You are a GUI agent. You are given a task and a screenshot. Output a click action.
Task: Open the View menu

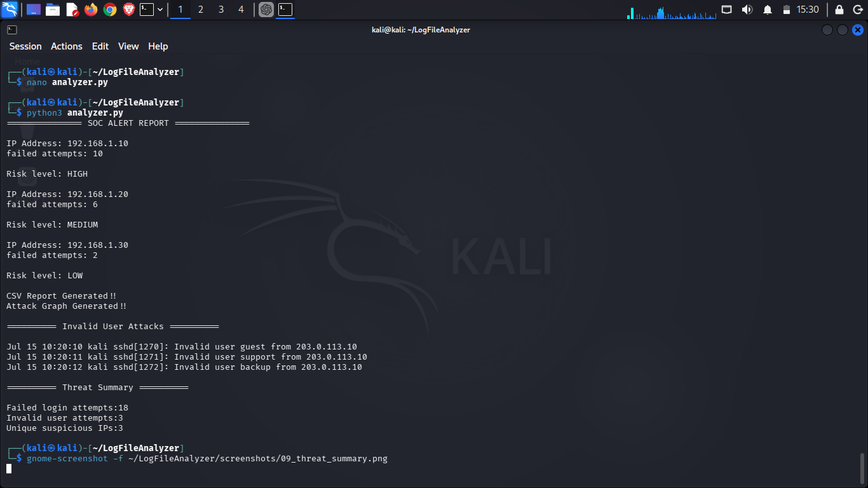[x=128, y=46]
